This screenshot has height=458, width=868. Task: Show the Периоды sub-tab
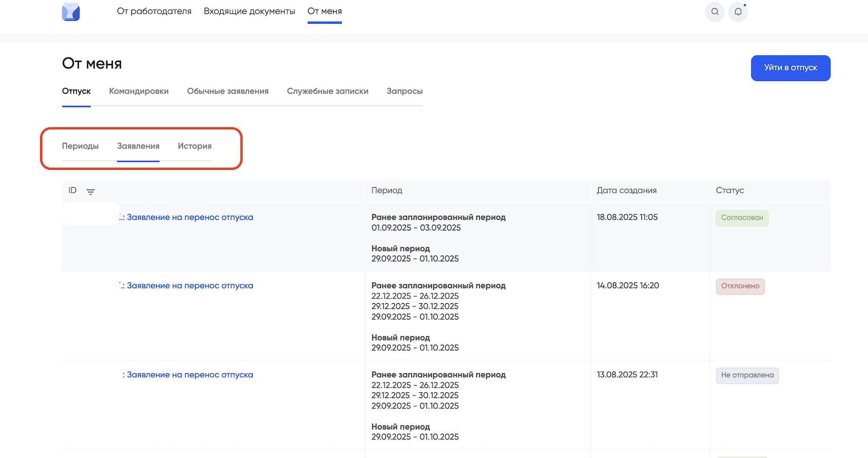coord(80,146)
